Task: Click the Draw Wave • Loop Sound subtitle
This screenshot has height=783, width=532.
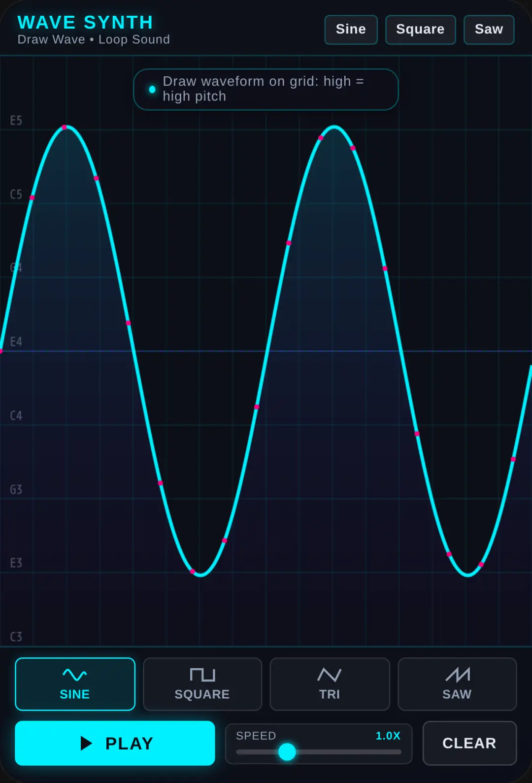Action: click(x=94, y=39)
